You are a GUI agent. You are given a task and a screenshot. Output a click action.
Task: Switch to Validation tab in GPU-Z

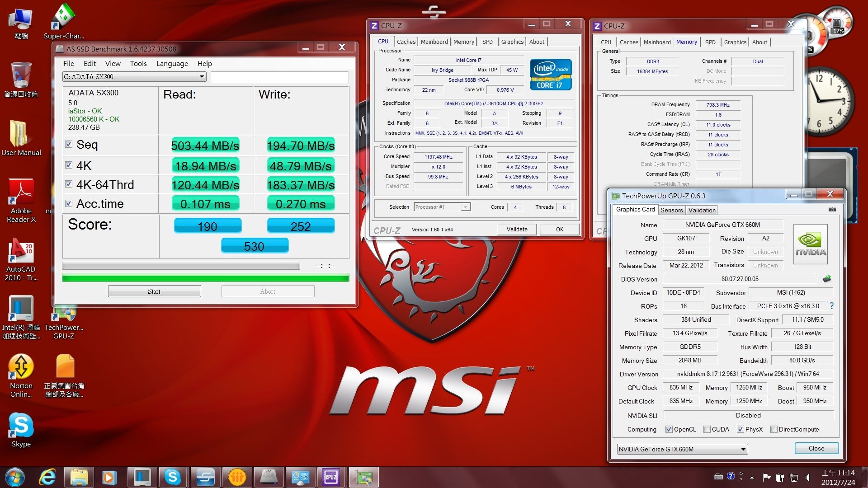[702, 210]
